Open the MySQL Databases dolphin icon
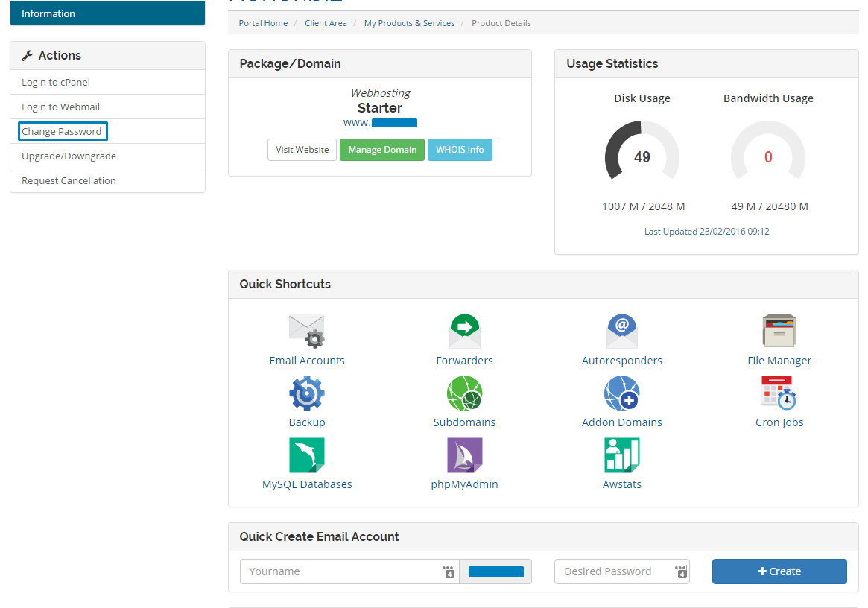The width and height of the screenshot is (868, 608). coord(307,455)
